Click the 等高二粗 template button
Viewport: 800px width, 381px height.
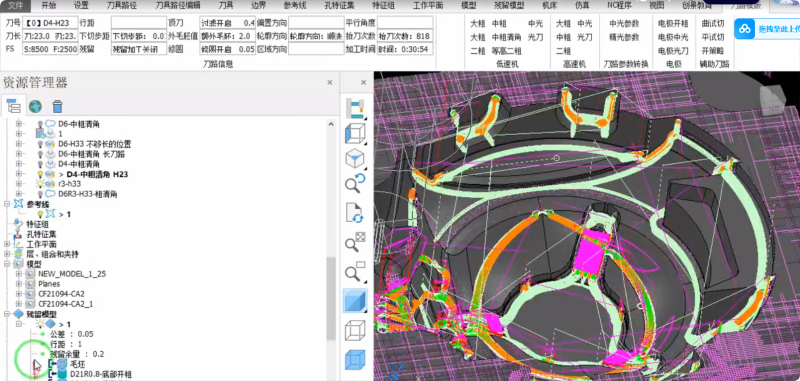[x=506, y=51]
